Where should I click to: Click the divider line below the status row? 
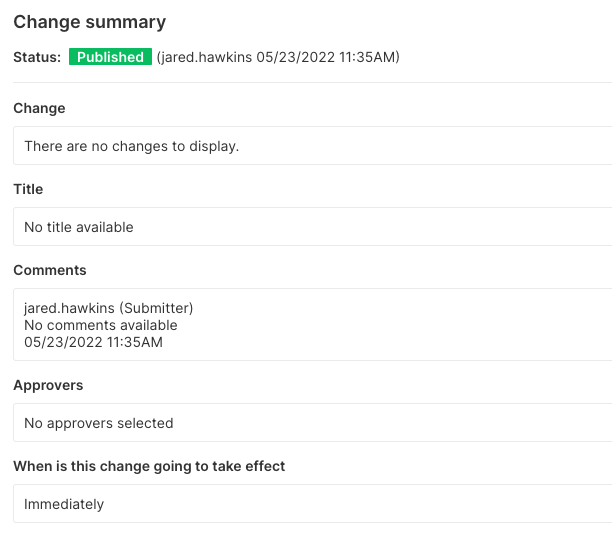click(x=312, y=82)
